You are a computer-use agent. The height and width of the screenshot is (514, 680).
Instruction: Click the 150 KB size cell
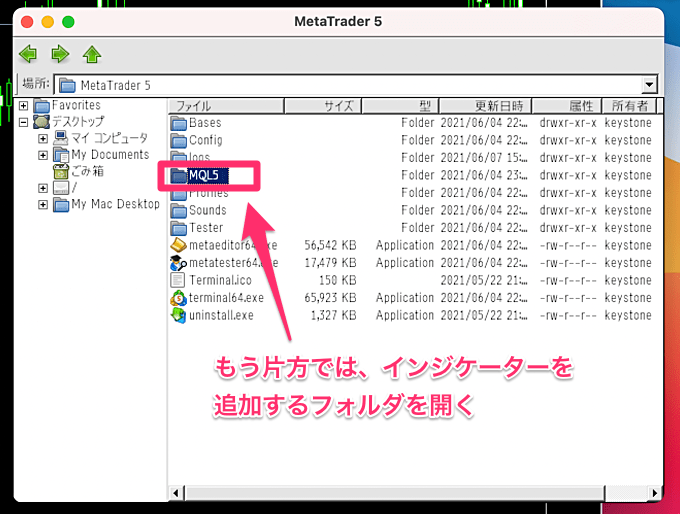[x=337, y=280]
